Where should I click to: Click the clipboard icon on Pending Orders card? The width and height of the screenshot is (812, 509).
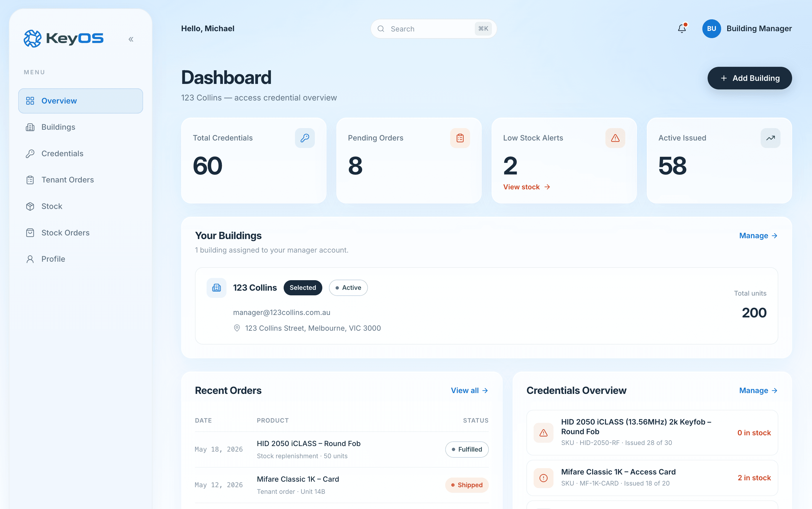pos(460,138)
